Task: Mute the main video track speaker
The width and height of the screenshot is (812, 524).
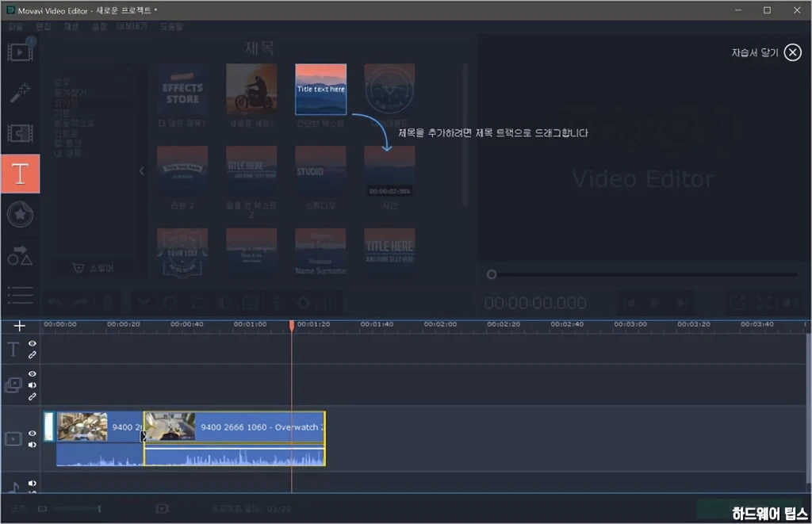Action: click(x=32, y=445)
